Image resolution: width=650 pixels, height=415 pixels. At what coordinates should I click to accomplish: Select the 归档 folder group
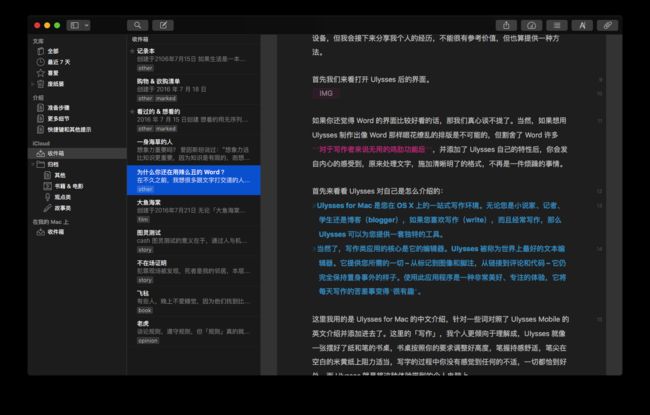click(x=77, y=164)
